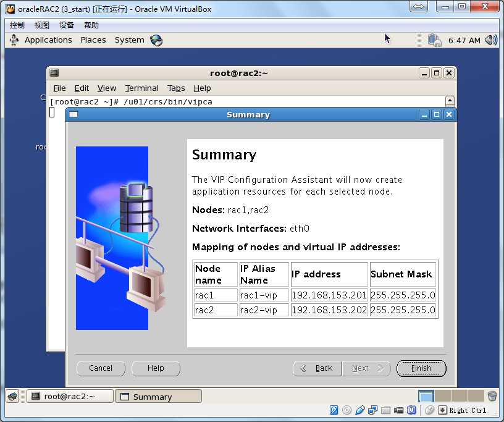Minimize the Summary dialog window
This screenshot has width=504, height=422.
424,114
